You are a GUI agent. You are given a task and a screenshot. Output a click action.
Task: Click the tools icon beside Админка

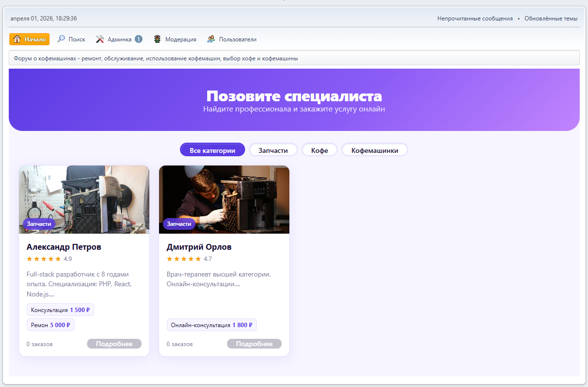100,39
